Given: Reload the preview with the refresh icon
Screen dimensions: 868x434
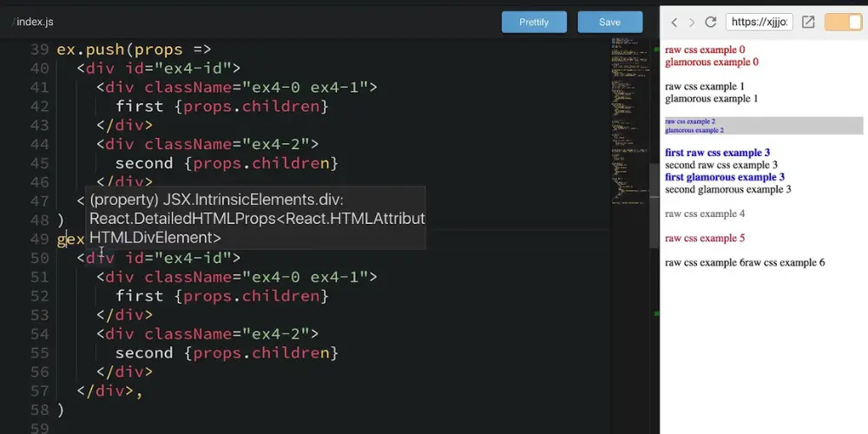Looking at the screenshot, I should point(711,23).
